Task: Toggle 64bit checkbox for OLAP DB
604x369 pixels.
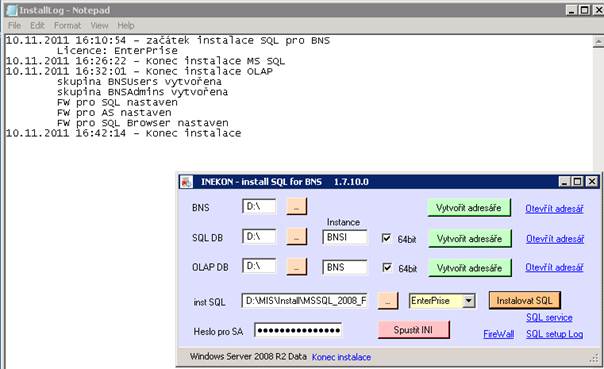Action: point(387,267)
